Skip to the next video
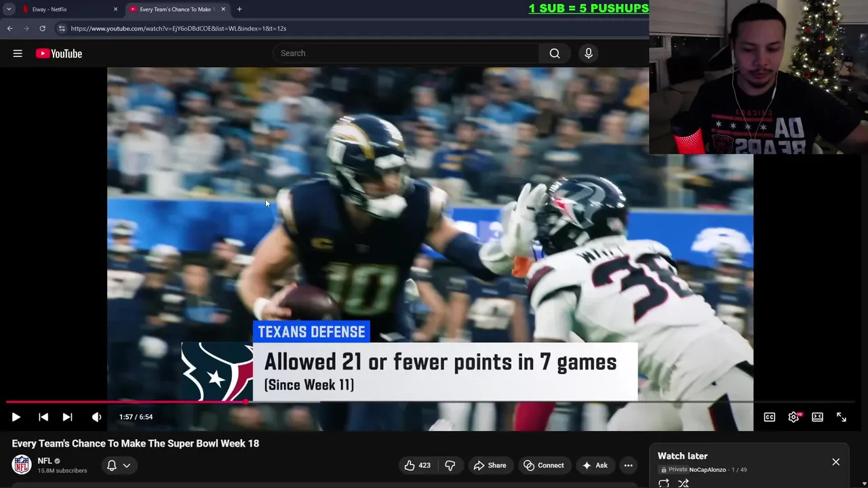The width and height of the screenshot is (868, 488). tap(67, 417)
